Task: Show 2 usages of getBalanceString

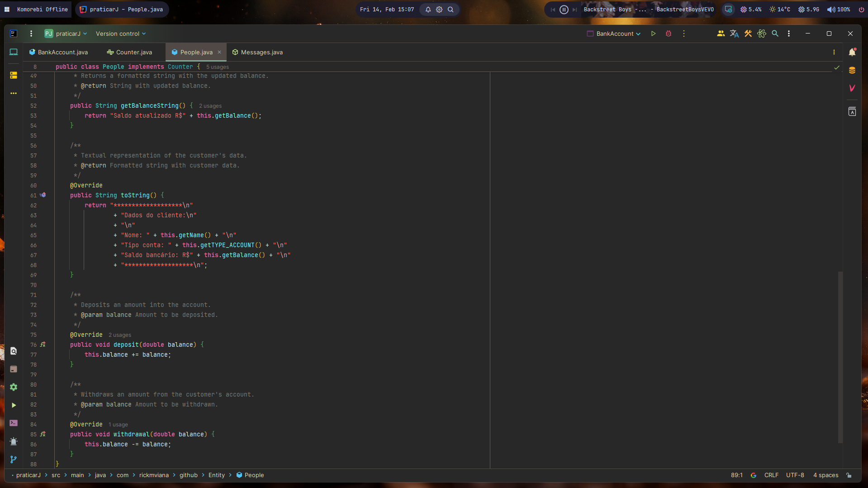Action: click(210, 106)
